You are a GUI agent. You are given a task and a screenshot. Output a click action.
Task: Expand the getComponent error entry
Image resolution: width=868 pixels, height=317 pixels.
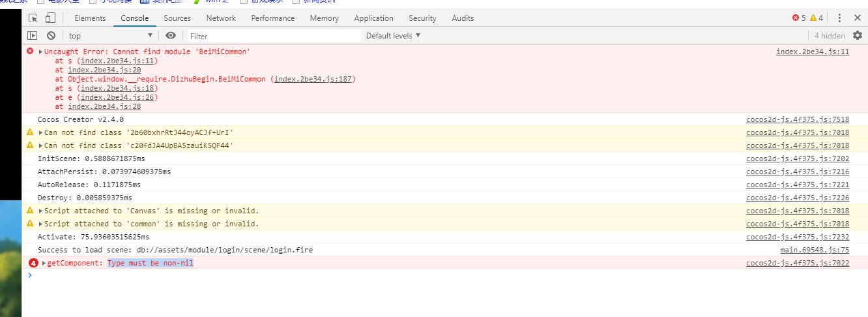tap(44, 264)
